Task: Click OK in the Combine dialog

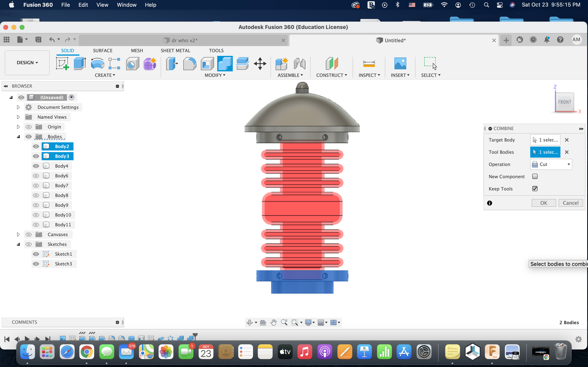Action: 543,203
